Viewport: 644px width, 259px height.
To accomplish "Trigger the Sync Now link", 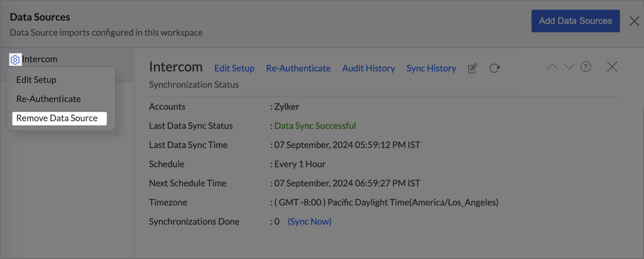I will pos(309,222).
